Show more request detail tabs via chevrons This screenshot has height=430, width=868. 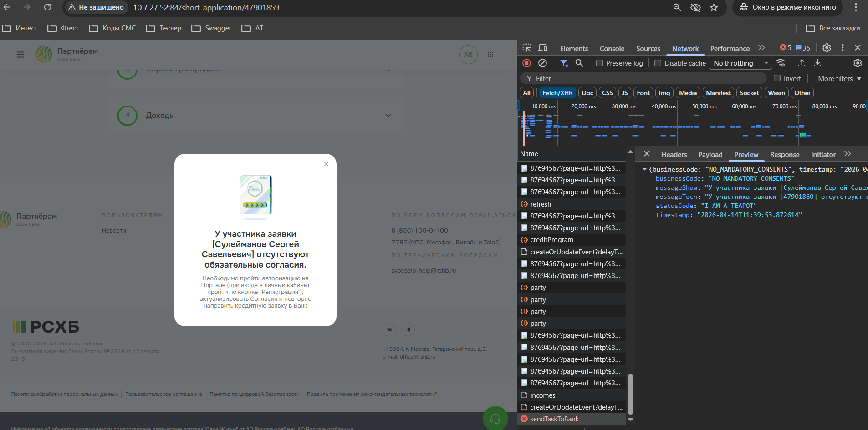(x=848, y=154)
